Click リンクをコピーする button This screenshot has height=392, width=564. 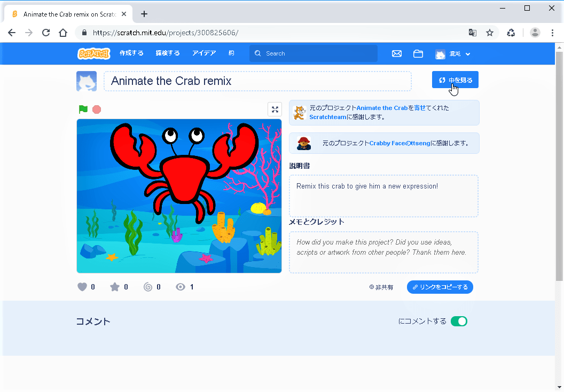[440, 287]
